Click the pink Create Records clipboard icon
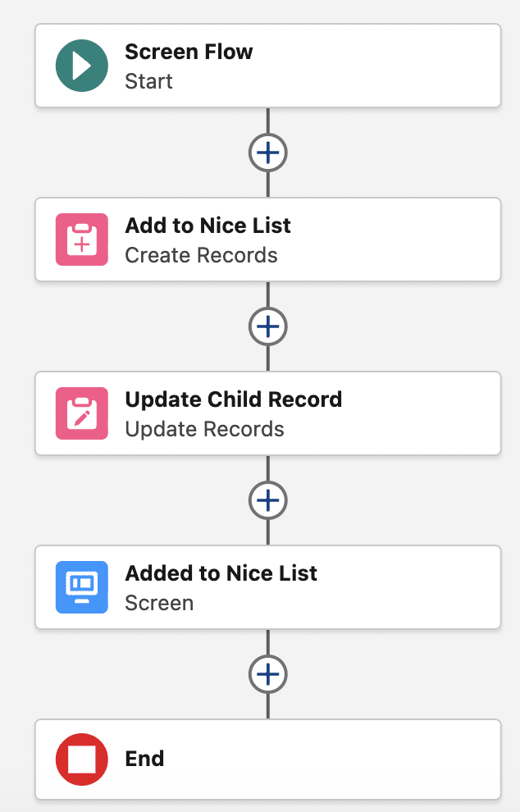The width and height of the screenshot is (520, 812). tap(82, 239)
